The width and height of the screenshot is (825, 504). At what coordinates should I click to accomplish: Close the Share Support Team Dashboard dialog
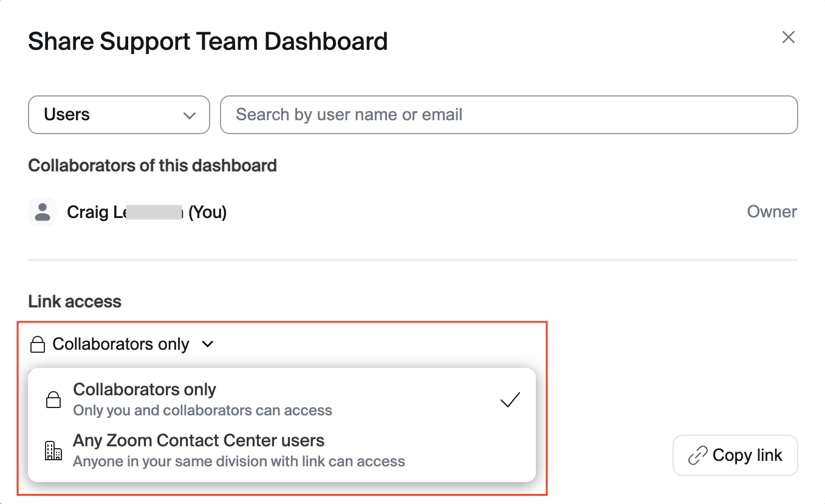pos(788,38)
